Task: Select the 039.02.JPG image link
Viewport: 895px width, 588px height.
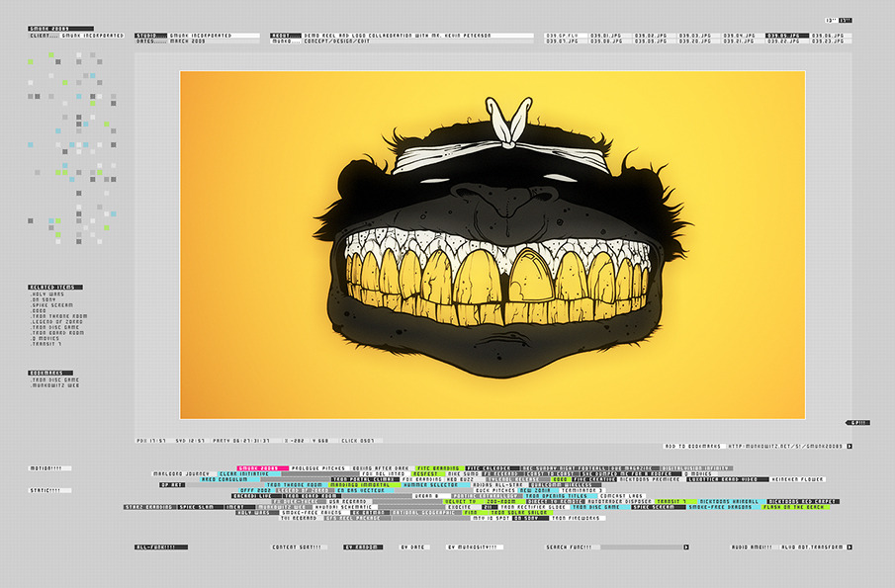Action: pos(656,36)
